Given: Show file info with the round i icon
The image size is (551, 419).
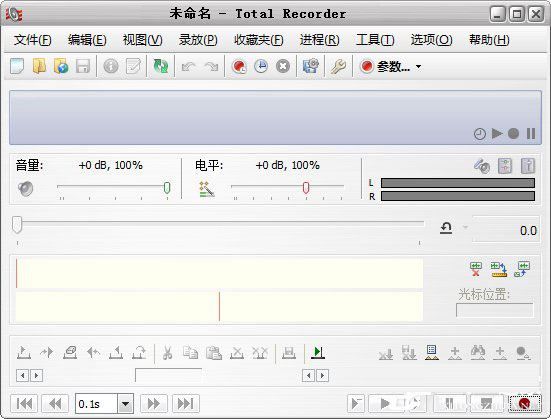Looking at the screenshot, I should point(111,66).
